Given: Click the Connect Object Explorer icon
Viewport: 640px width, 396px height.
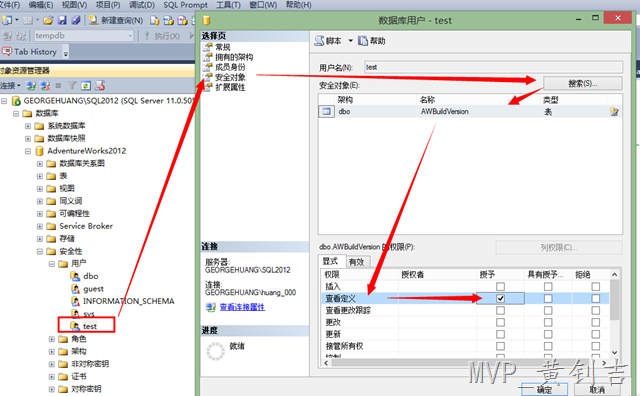Looking at the screenshot, I should point(31,85).
